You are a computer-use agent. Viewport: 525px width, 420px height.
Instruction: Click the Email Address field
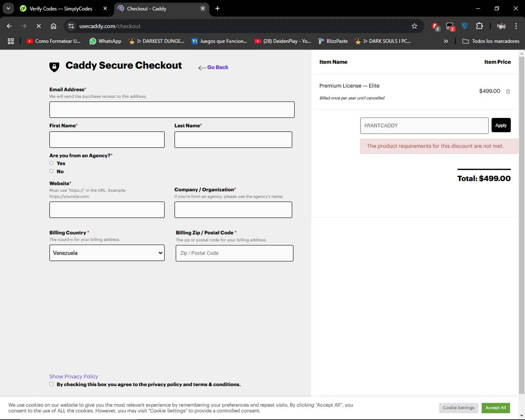coord(172,110)
